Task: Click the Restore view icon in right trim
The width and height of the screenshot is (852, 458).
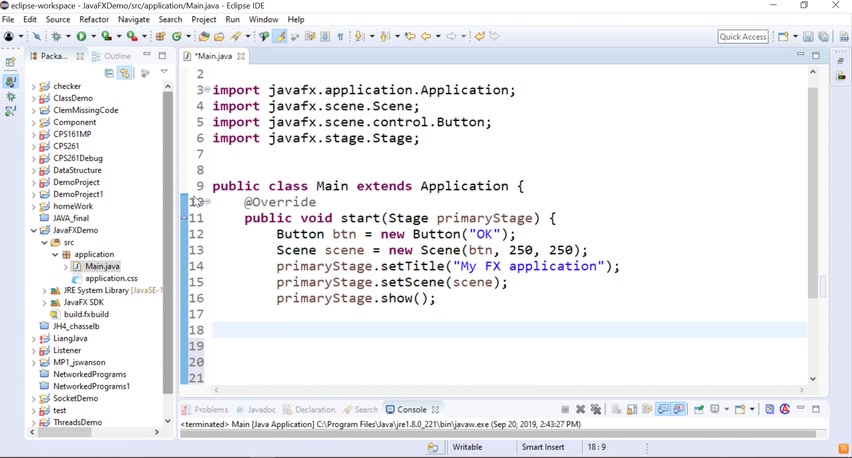Action: point(841,61)
